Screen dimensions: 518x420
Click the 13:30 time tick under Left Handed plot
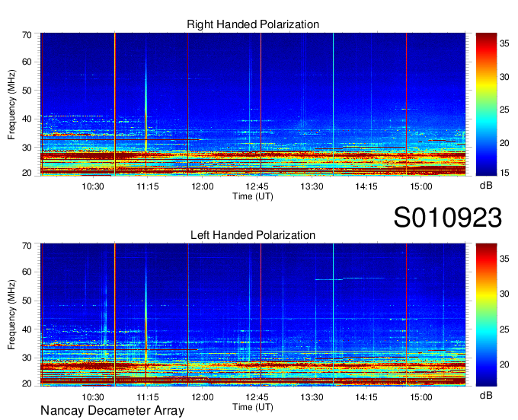312,397
